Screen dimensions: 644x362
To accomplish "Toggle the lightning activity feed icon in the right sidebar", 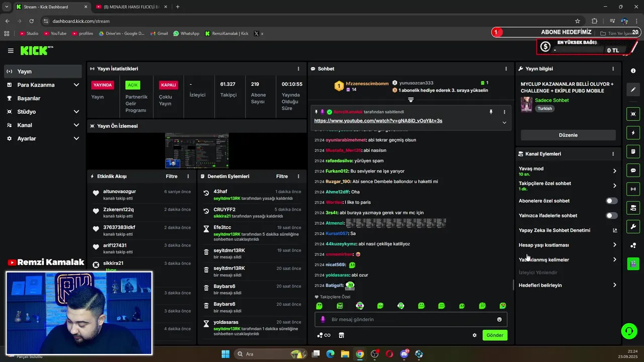I will [633, 133].
